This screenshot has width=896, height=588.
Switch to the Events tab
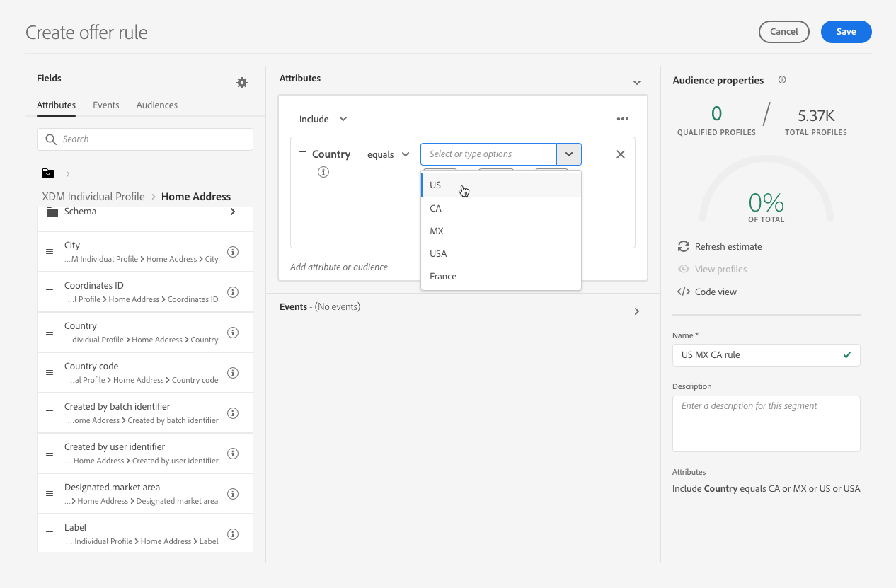point(105,105)
